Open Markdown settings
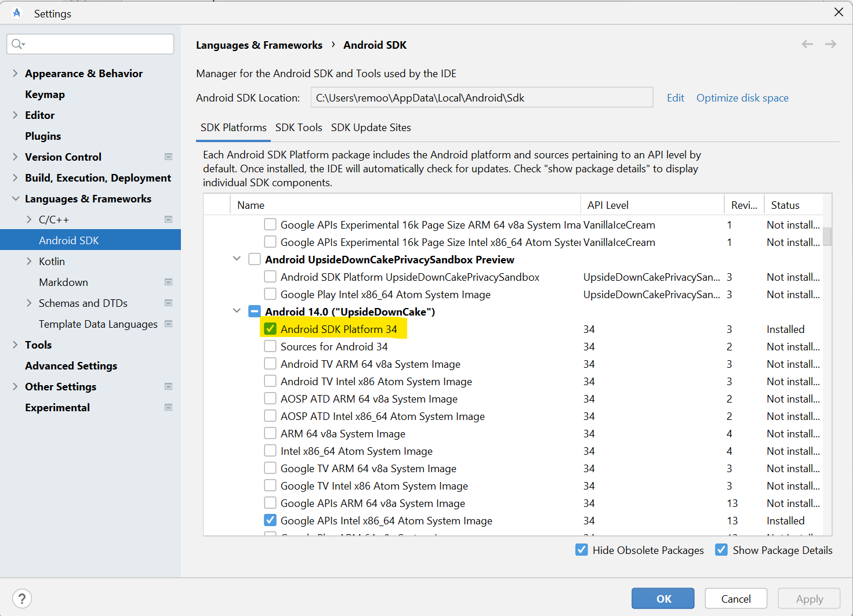Screen dimensions: 853x616 pyautogui.click(x=63, y=282)
